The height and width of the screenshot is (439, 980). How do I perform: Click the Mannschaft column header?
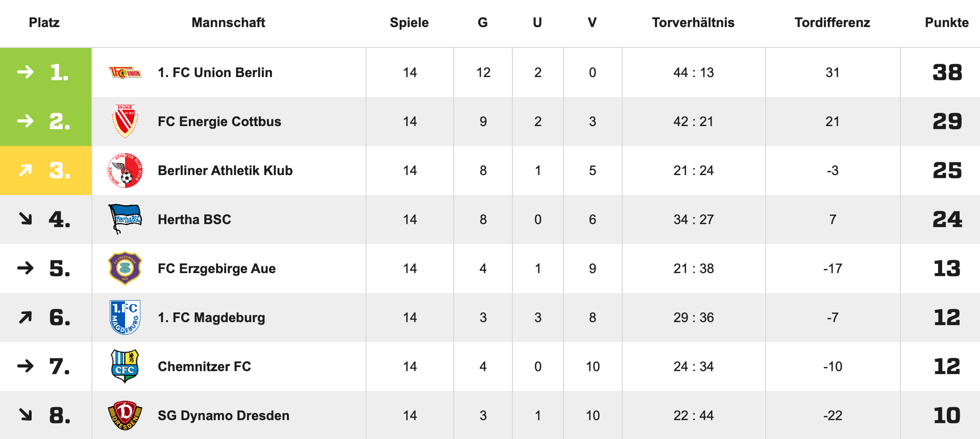[x=228, y=22]
